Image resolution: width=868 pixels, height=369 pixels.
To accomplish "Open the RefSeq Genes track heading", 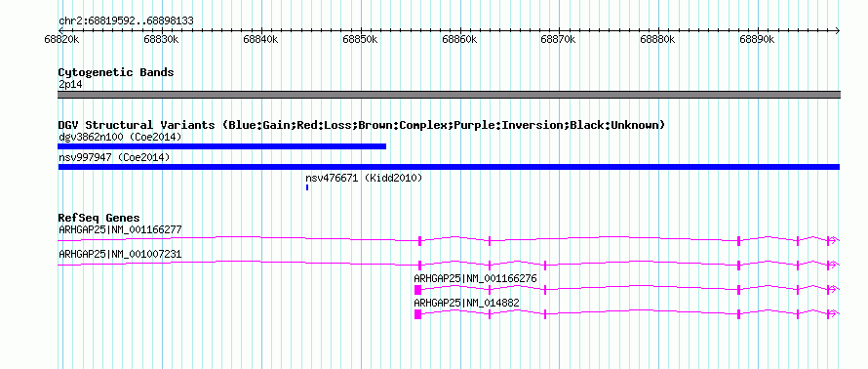I will pos(99,219).
